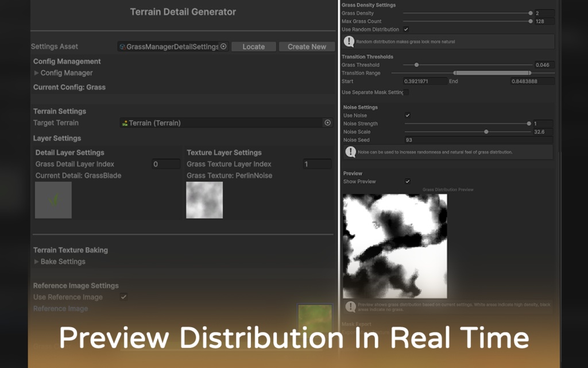Click the GrassManagerDetailSettings asset icon
This screenshot has height=368, width=588.
click(122, 47)
